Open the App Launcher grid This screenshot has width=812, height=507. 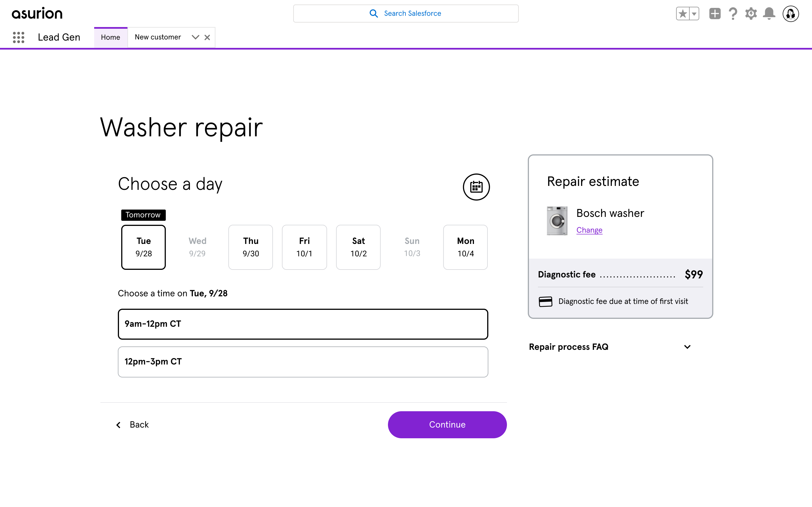(18, 37)
